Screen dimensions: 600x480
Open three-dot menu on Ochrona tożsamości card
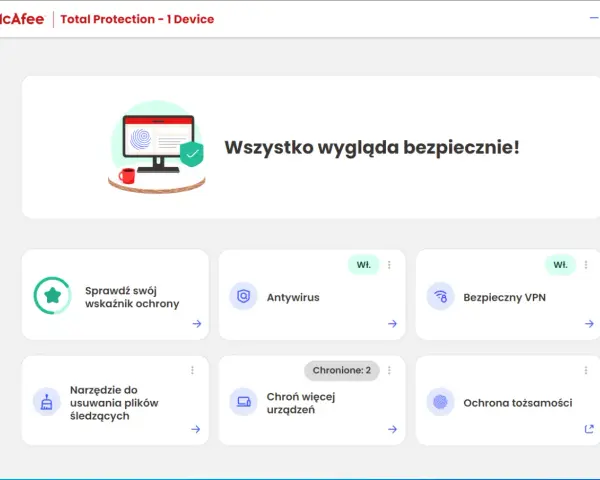586,370
